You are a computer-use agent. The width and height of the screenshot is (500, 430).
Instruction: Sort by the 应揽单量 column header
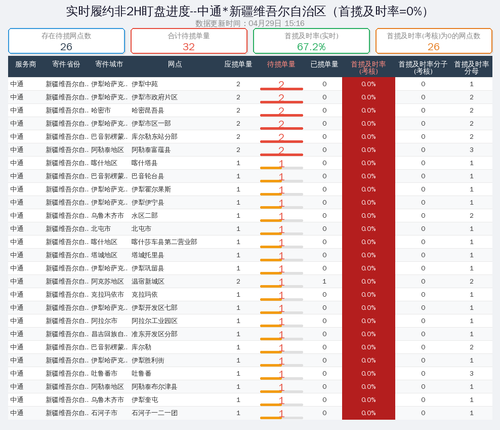coord(238,64)
